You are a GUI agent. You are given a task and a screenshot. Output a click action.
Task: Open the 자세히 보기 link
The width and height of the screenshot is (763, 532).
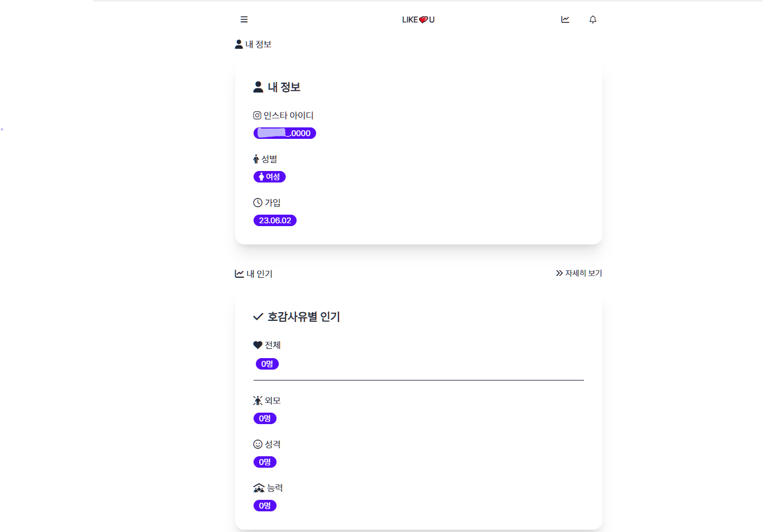[x=584, y=273]
